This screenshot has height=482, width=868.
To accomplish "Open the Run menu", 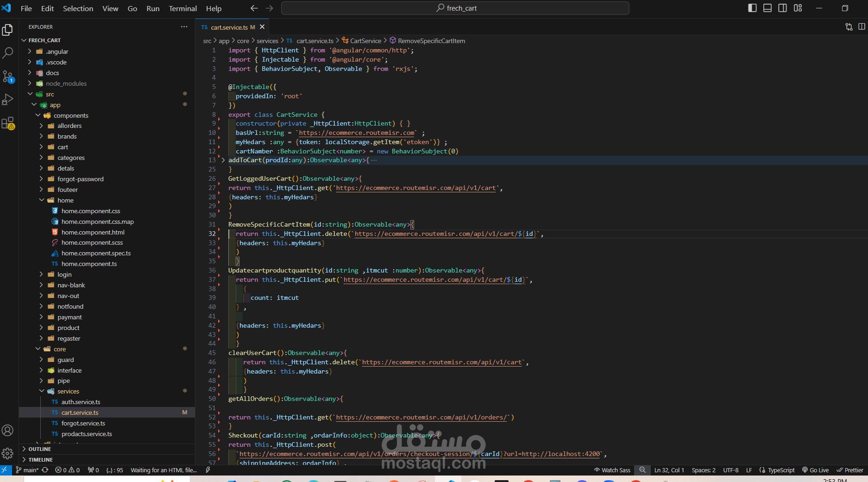I will tap(153, 8).
